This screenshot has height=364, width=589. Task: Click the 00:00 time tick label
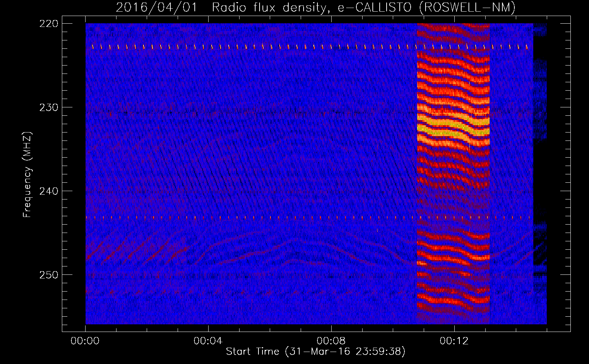[85, 341]
